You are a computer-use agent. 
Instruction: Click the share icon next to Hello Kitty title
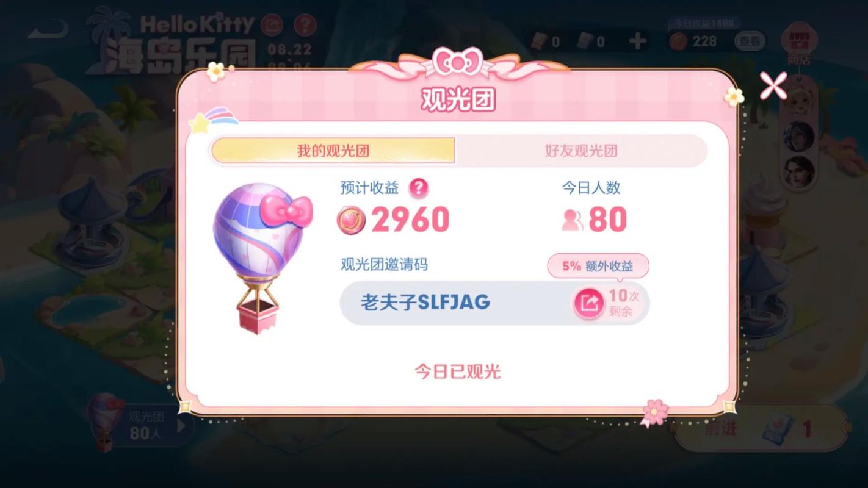click(272, 25)
